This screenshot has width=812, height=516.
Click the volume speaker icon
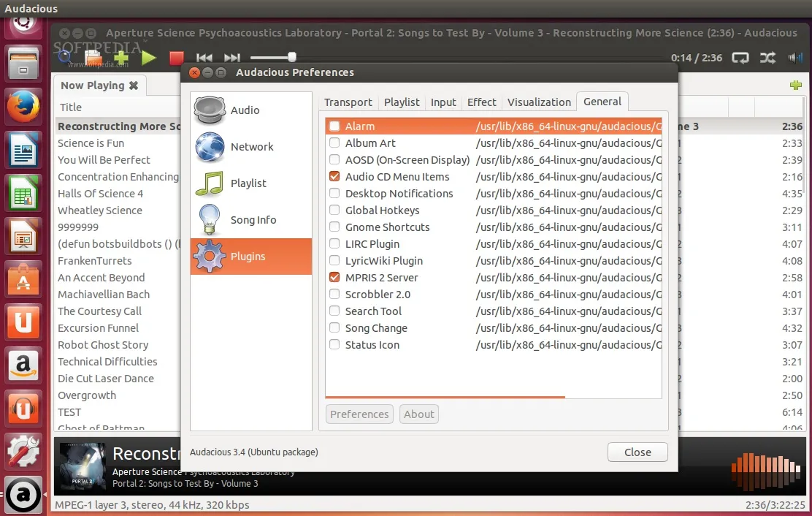[794, 58]
